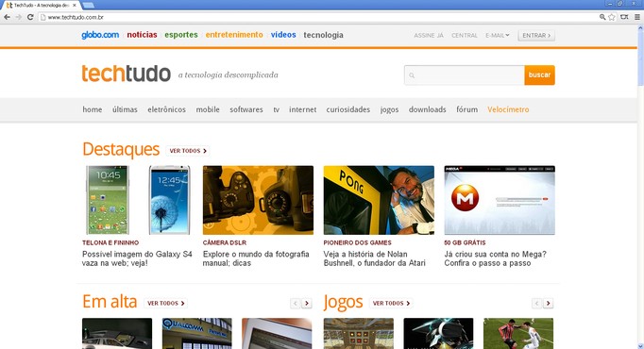
Task: Go back using the browser back arrow
Action: pyautogui.click(x=7, y=17)
